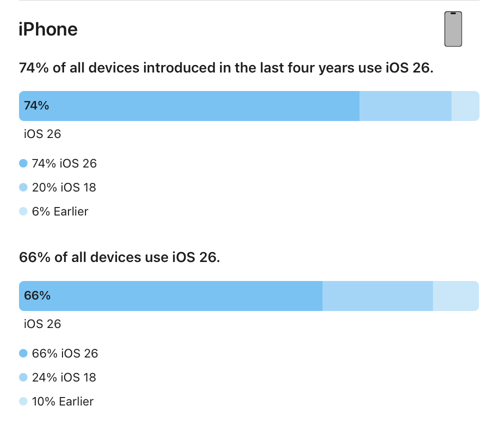This screenshot has width=504, height=434.
Task: Click the "74%" text inside the first bar
Action: coord(36,105)
